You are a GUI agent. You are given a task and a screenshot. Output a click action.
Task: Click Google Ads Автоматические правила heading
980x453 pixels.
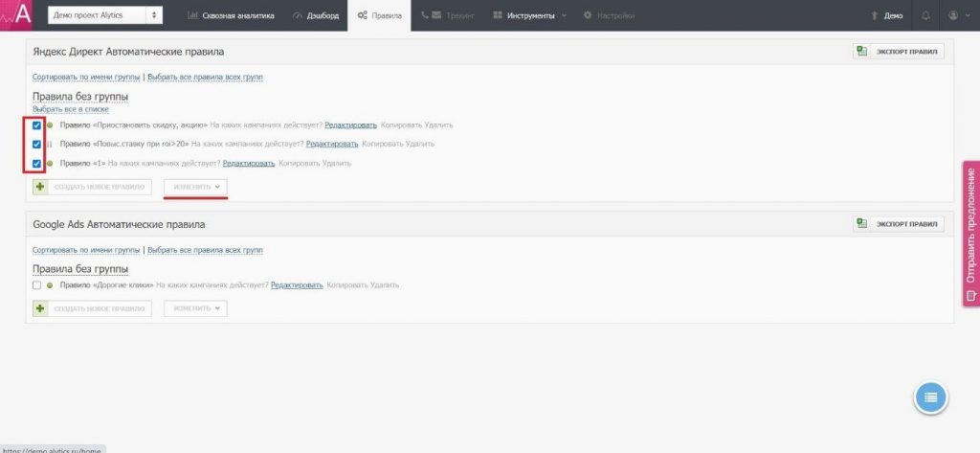(x=119, y=224)
